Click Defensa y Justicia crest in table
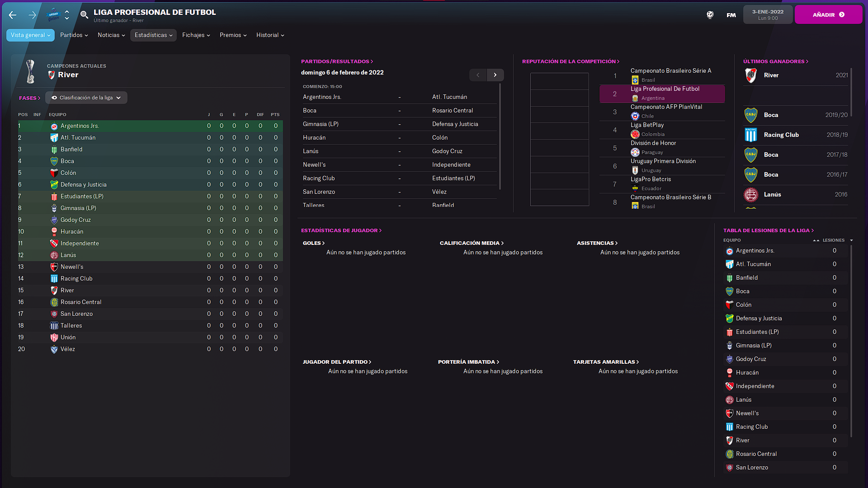The width and height of the screenshot is (868, 488). pos(54,185)
